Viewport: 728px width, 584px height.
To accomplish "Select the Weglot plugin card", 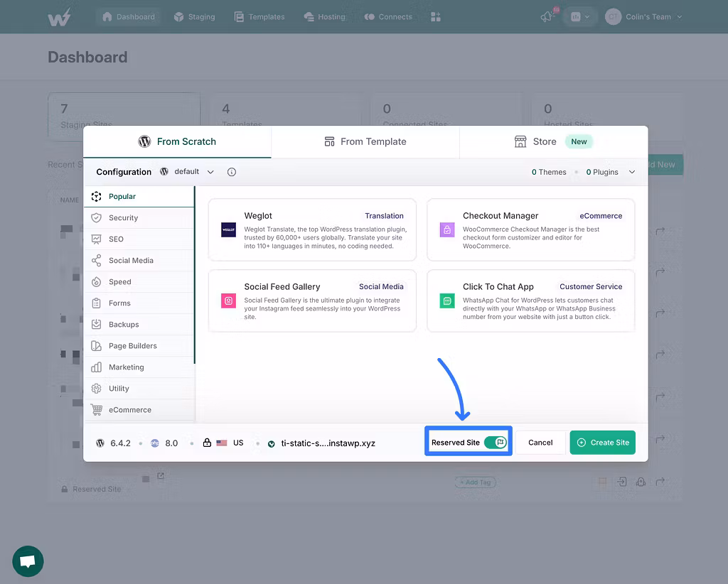I will coord(312,229).
